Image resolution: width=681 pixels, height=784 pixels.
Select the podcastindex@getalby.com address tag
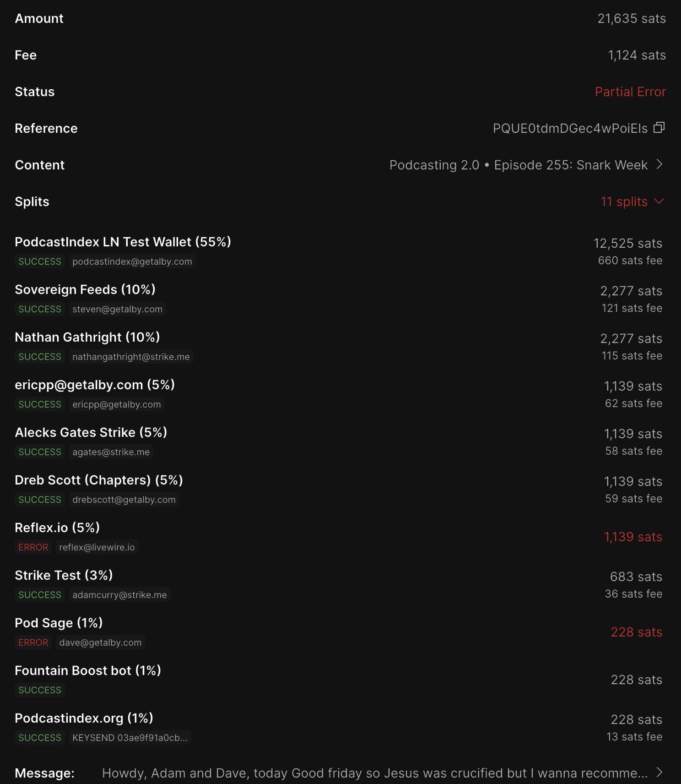[132, 261]
